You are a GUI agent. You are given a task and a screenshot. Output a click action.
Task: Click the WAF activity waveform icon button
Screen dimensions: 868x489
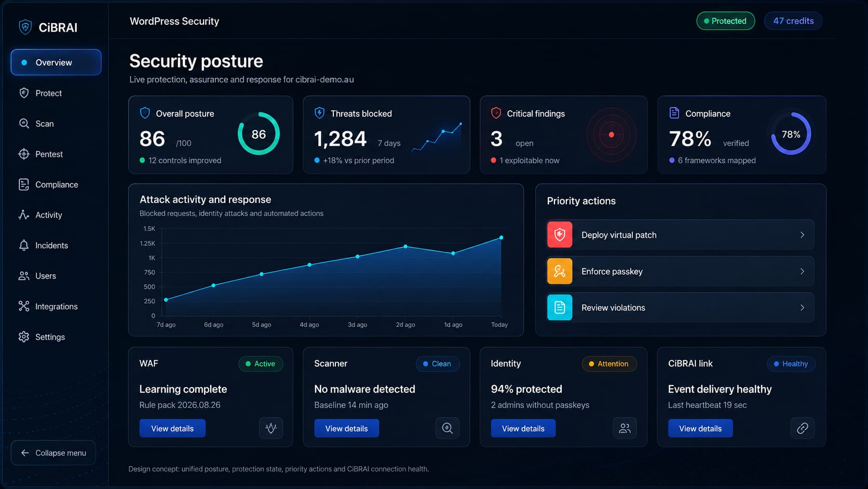(271, 428)
